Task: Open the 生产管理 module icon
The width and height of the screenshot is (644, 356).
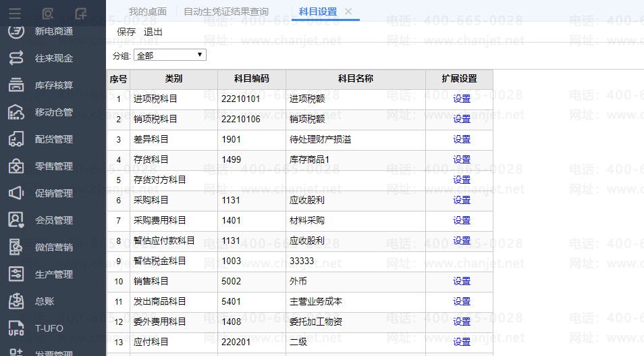Action: pos(16,274)
